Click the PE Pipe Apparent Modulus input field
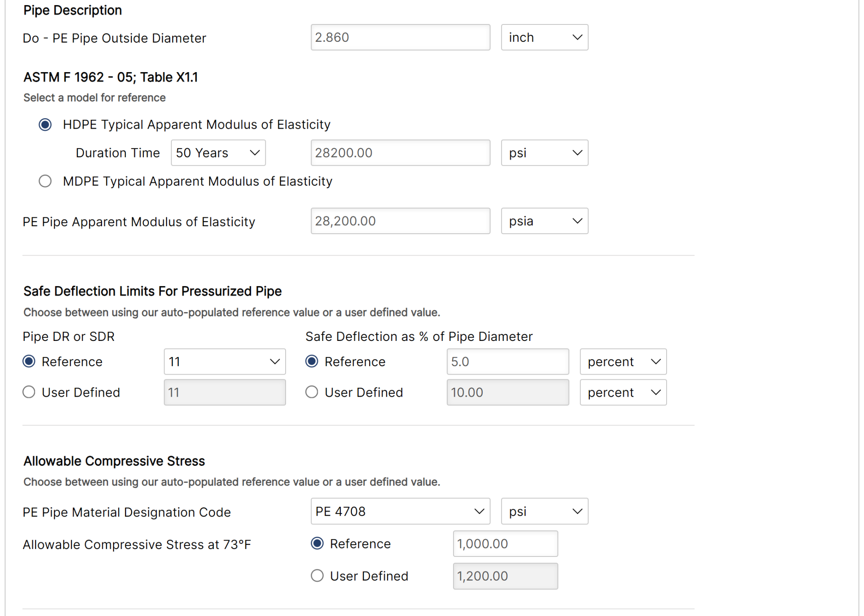Viewport: 864px width, 616px height. pyautogui.click(x=400, y=221)
